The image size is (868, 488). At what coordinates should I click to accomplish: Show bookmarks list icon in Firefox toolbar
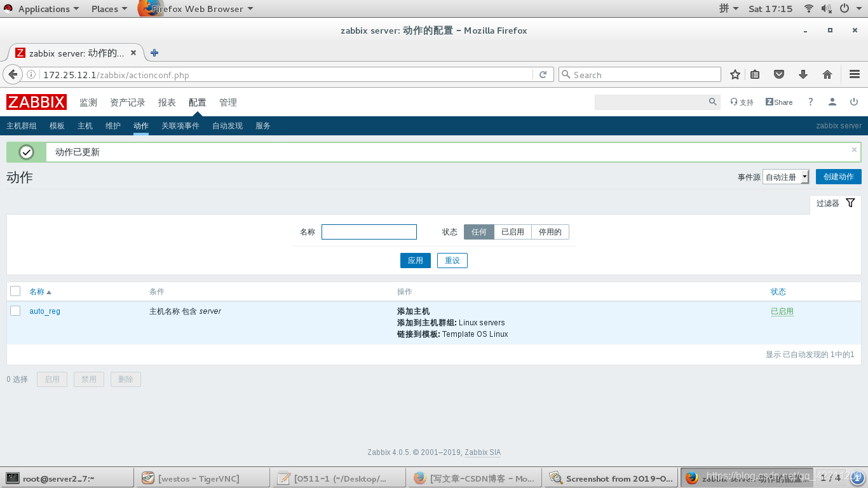pyautogui.click(x=755, y=74)
